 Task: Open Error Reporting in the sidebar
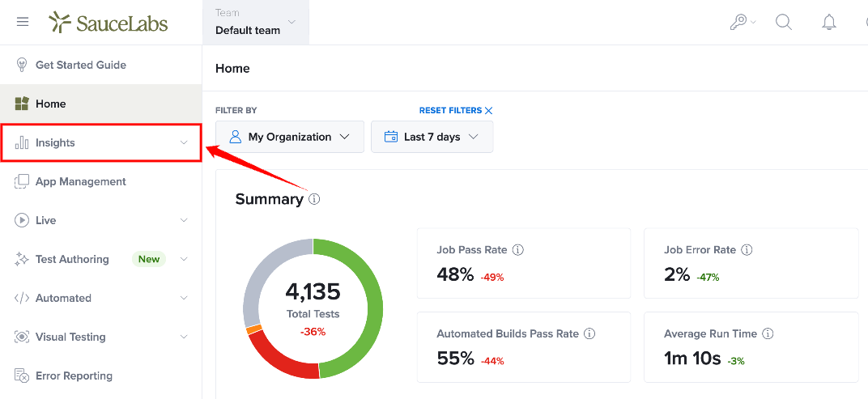click(x=100, y=376)
